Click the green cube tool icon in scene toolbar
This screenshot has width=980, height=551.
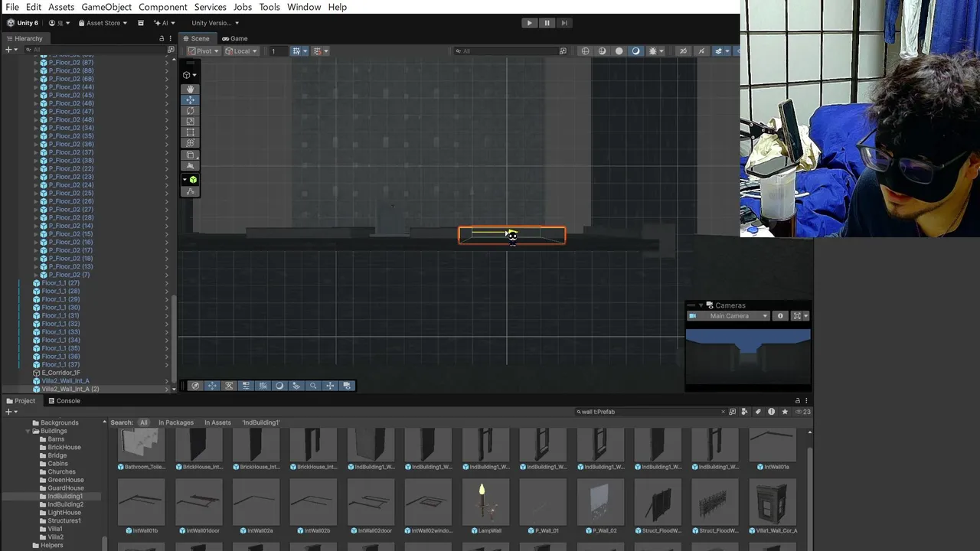point(193,180)
